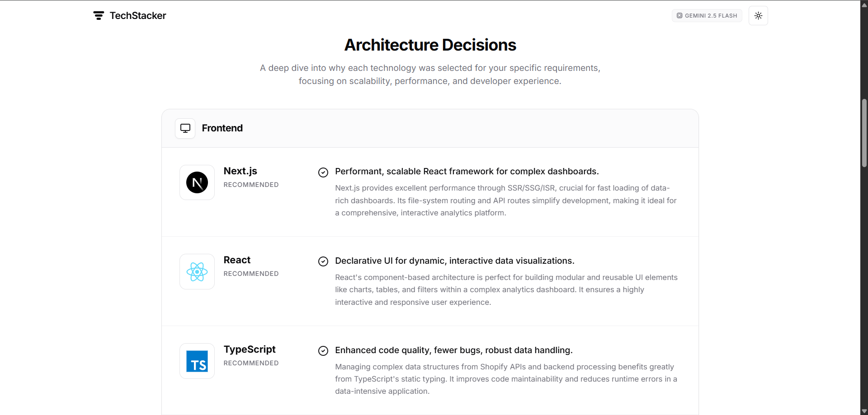Click the RECOMMENDED tag under React

click(x=251, y=274)
